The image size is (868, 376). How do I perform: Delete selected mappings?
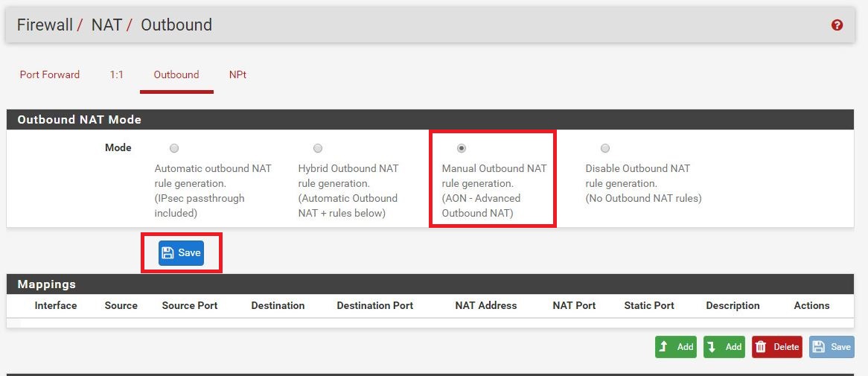776,347
